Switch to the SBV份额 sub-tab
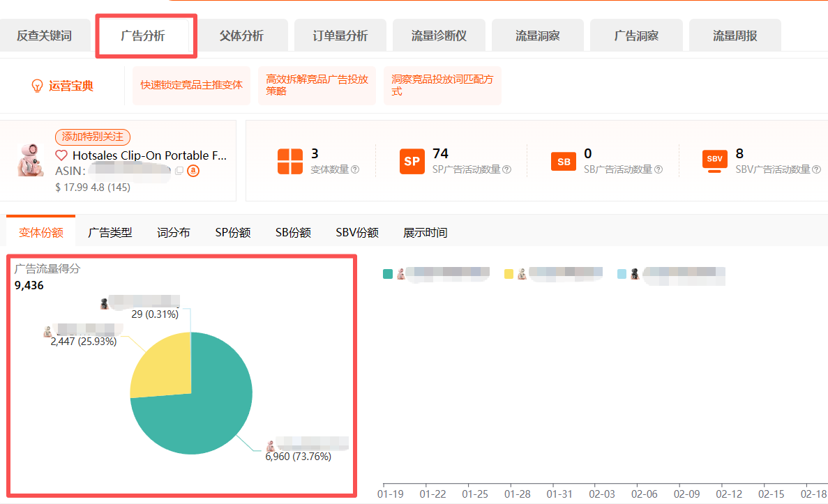Image resolution: width=828 pixels, height=504 pixels. click(356, 233)
